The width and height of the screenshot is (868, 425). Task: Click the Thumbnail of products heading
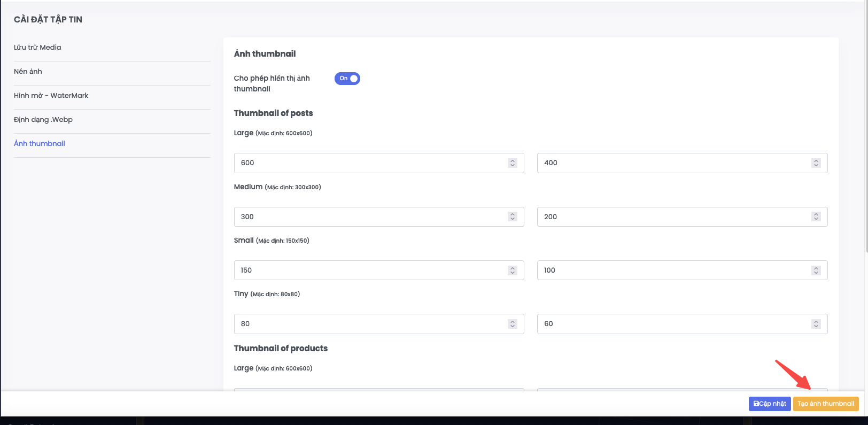[281, 349]
